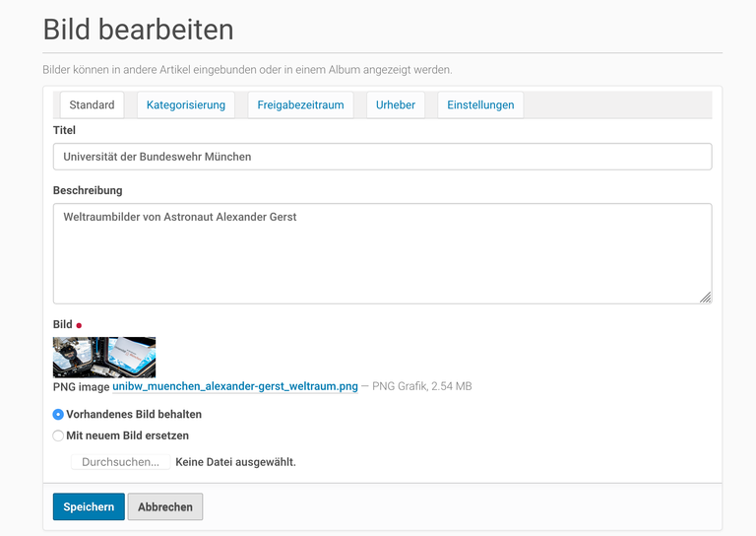Click the 'Beschreibung' field label
The height and width of the screenshot is (536, 756).
click(88, 190)
